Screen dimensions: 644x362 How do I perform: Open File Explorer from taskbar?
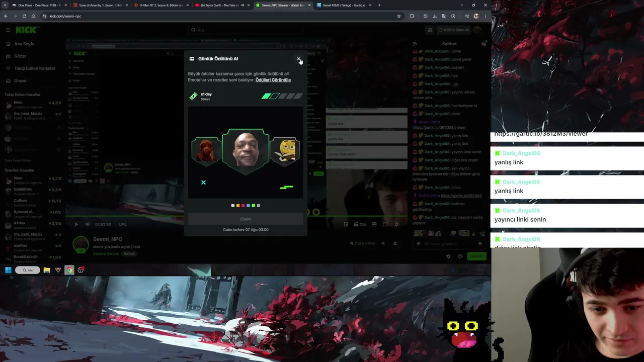[47, 270]
